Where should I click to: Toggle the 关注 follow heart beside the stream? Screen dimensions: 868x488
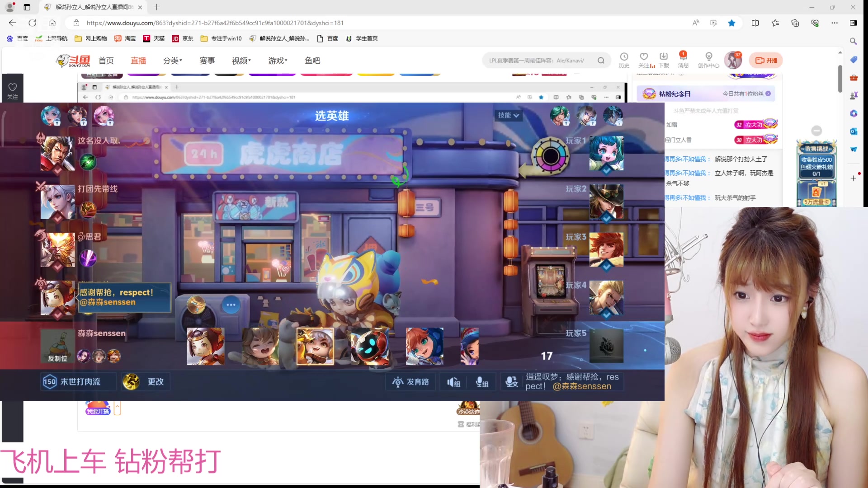click(x=13, y=90)
